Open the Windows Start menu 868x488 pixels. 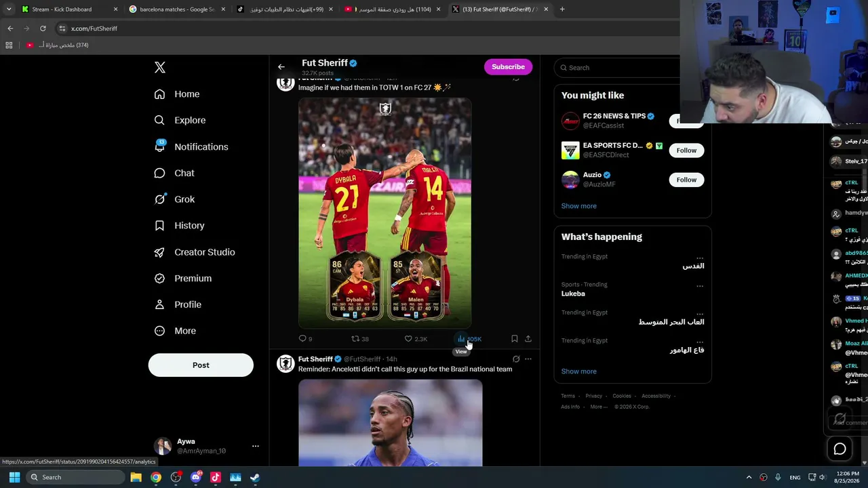click(14, 477)
